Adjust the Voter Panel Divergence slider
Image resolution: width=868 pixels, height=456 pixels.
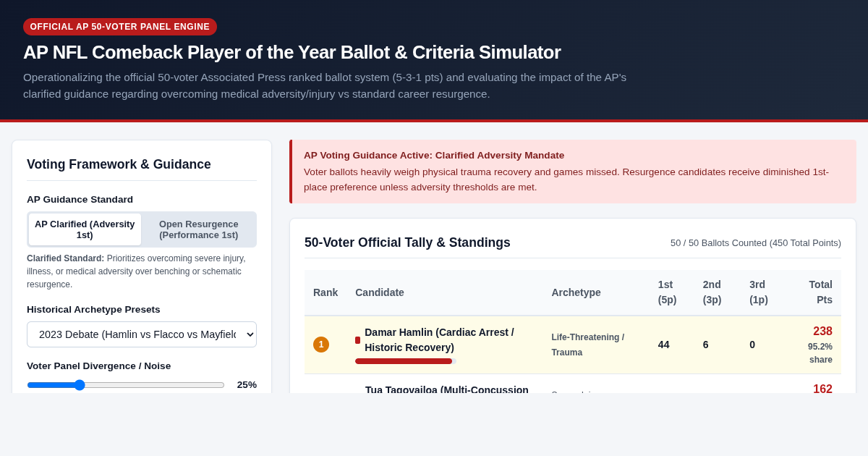pyautogui.click(x=126, y=385)
